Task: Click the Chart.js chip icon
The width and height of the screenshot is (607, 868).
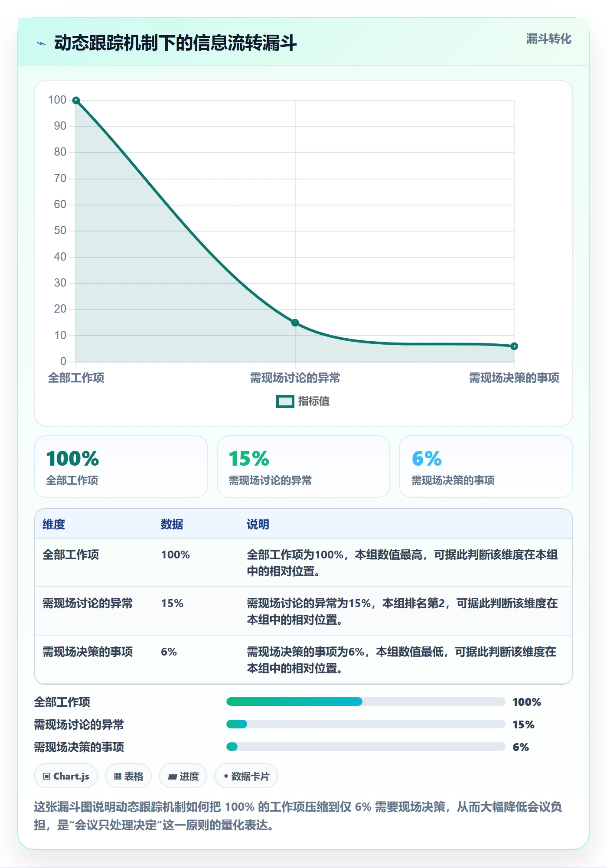Action: tap(47, 776)
